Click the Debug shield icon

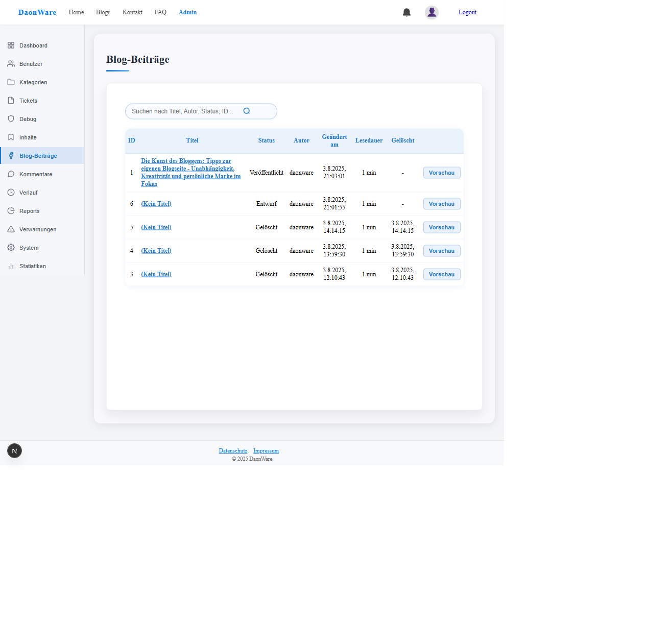click(x=11, y=119)
